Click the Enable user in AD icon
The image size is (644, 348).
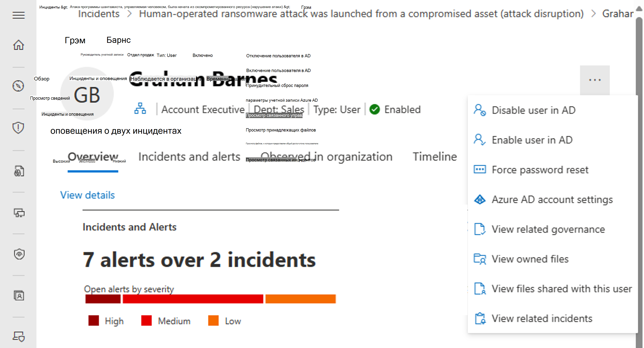[480, 140]
